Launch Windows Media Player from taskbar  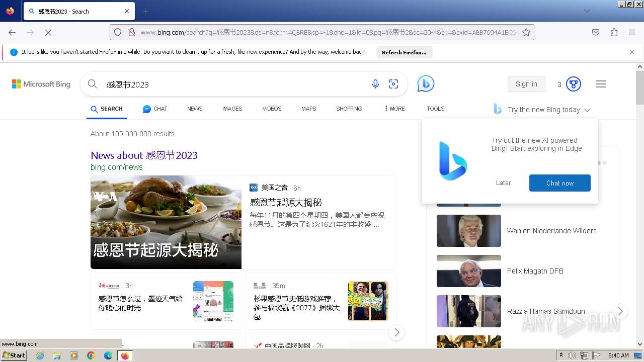tap(74, 355)
